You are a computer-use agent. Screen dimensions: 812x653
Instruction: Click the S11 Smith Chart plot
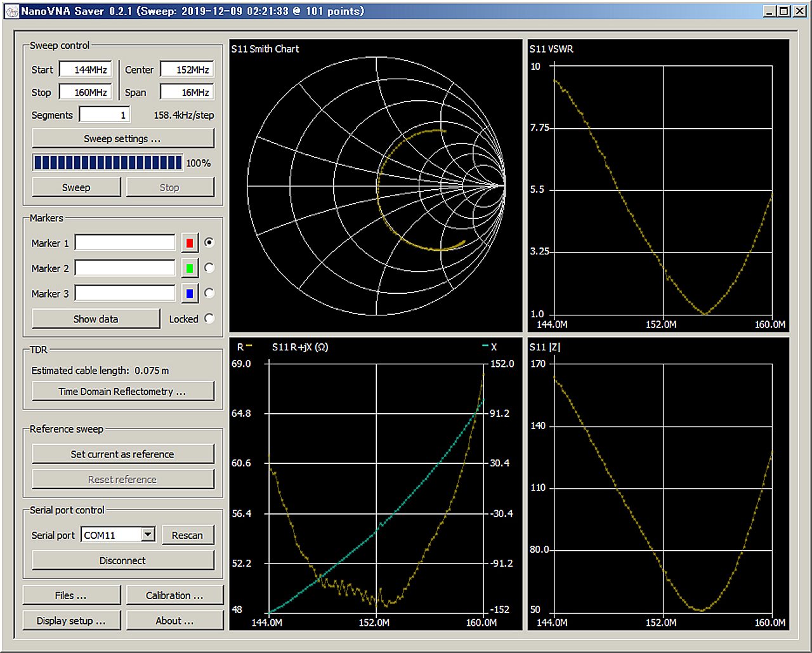coord(376,185)
